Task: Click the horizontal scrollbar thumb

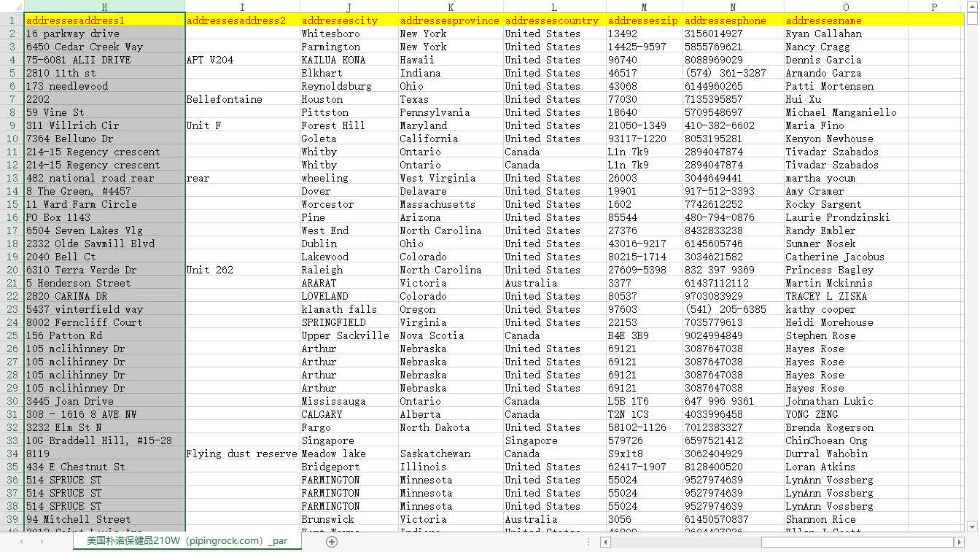Action: pyautogui.click(x=857, y=542)
